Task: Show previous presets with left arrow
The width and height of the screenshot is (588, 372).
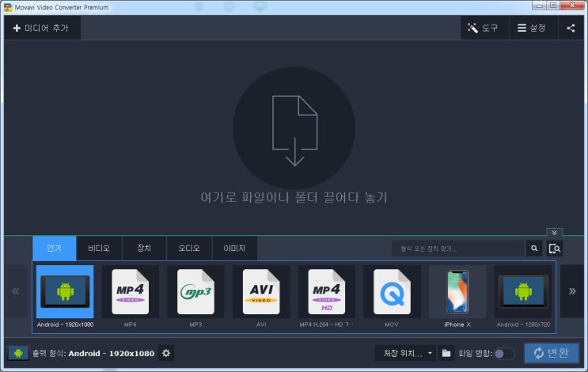Action: (x=16, y=291)
